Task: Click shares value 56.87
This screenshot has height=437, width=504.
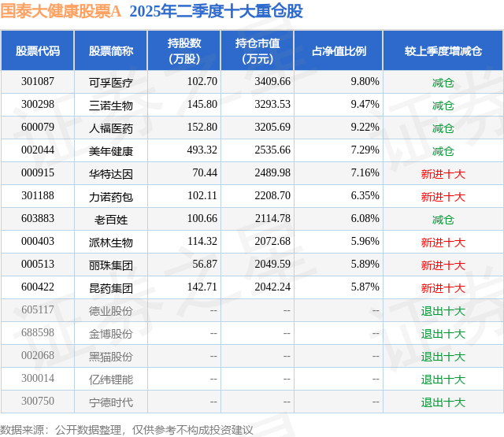Action: point(205,264)
